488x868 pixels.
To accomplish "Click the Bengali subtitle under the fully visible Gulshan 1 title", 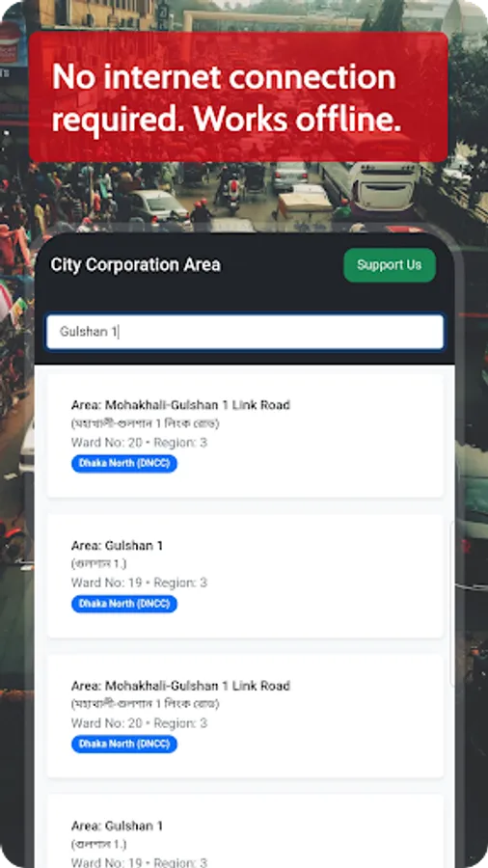I will click(99, 564).
